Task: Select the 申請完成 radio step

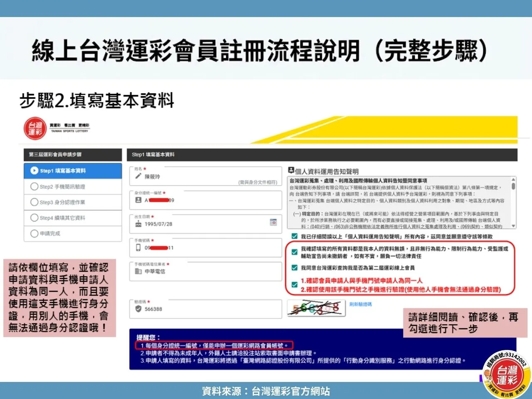Action: [x=34, y=234]
